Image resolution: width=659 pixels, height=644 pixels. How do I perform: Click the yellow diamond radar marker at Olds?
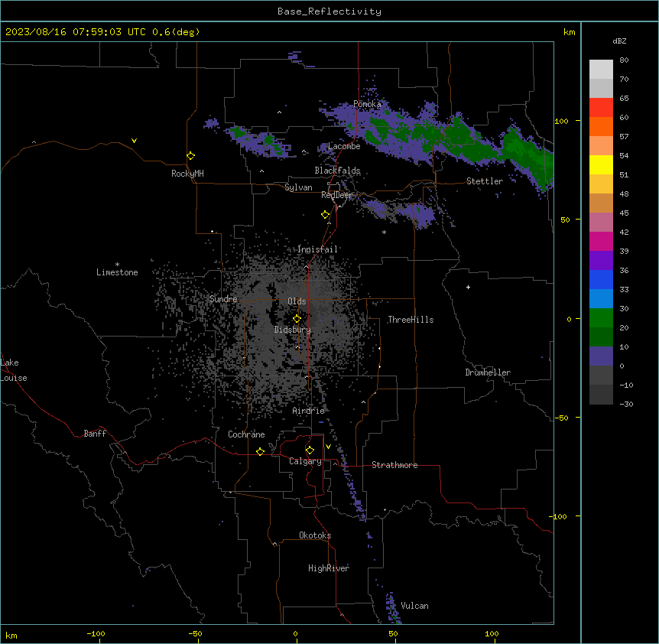(x=297, y=319)
